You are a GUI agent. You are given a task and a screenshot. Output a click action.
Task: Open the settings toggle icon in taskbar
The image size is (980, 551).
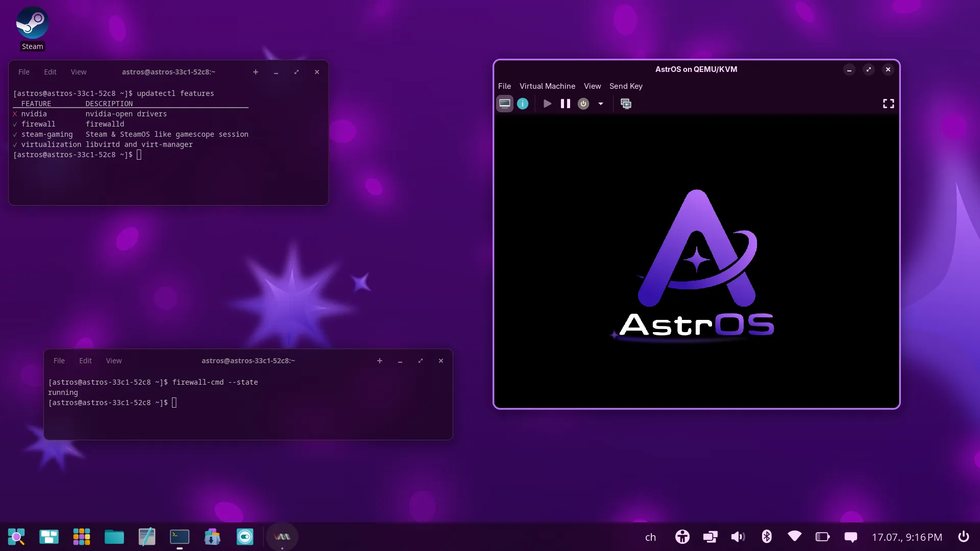(x=245, y=537)
